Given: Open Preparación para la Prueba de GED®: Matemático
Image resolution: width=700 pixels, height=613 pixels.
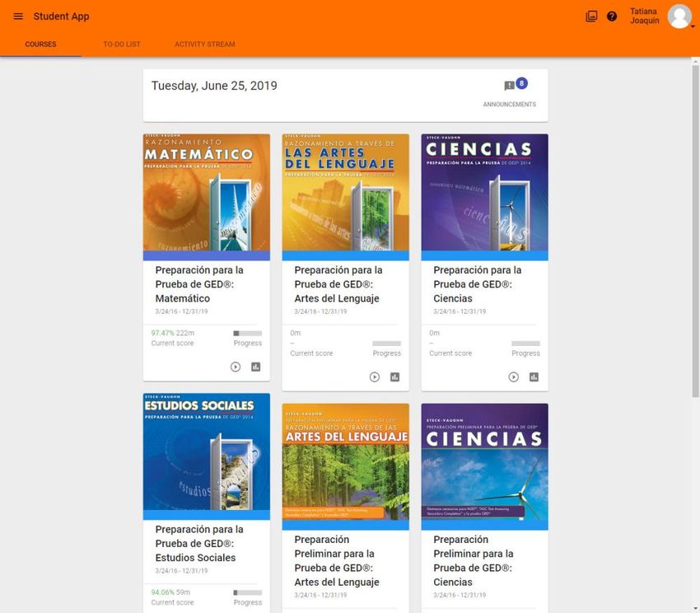Looking at the screenshot, I should pos(199,284).
